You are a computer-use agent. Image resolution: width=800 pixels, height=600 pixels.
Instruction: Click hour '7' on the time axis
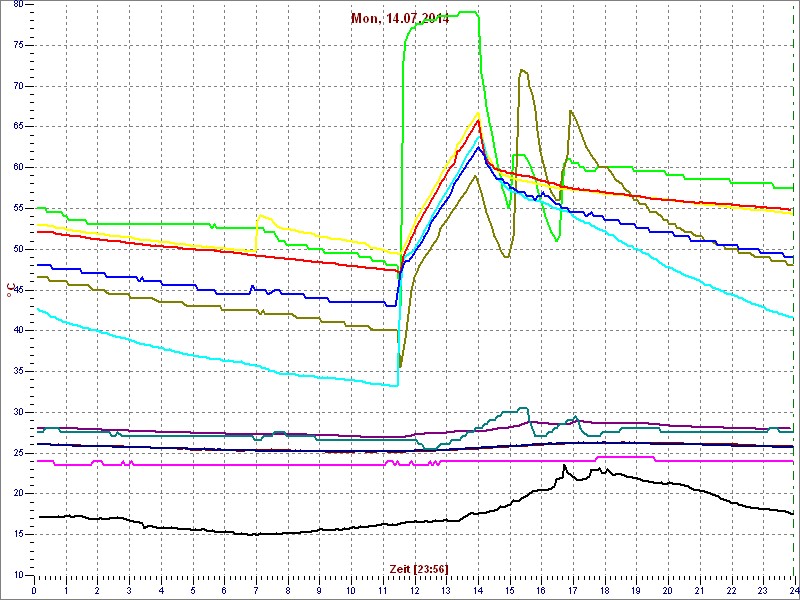click(256, 590)
